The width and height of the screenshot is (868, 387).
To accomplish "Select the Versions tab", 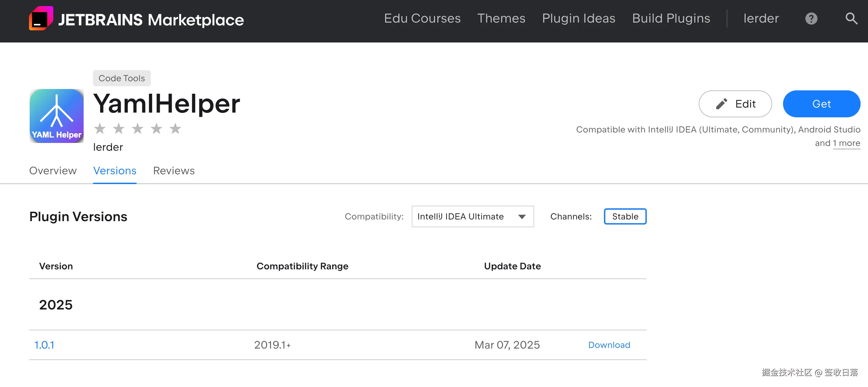I will (x=115, y=171).
